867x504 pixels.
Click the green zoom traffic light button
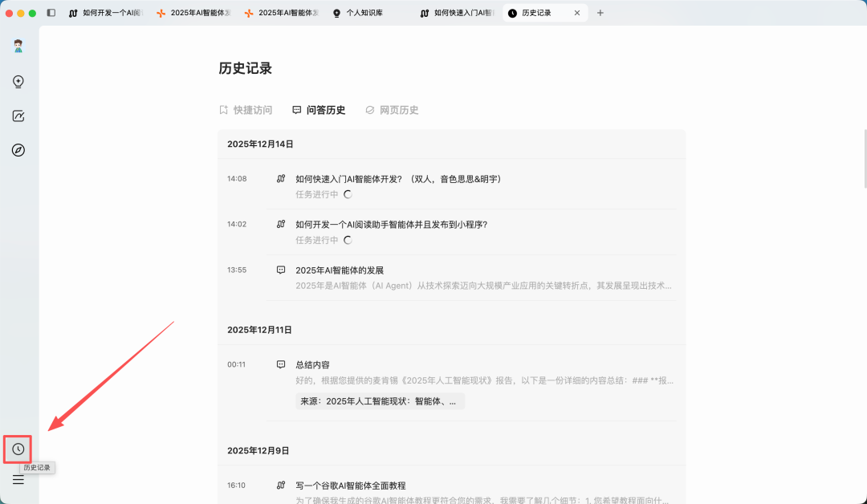33,12
